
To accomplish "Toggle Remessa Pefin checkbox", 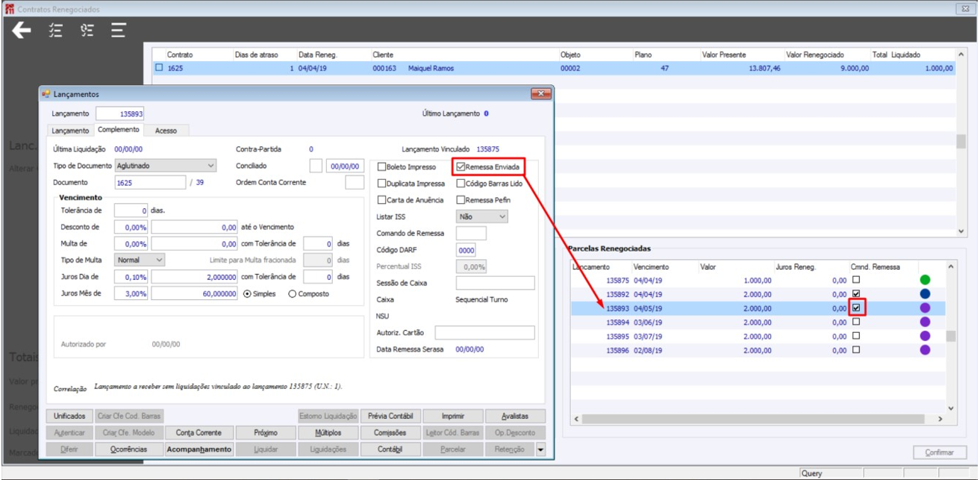I will [461, 200].
